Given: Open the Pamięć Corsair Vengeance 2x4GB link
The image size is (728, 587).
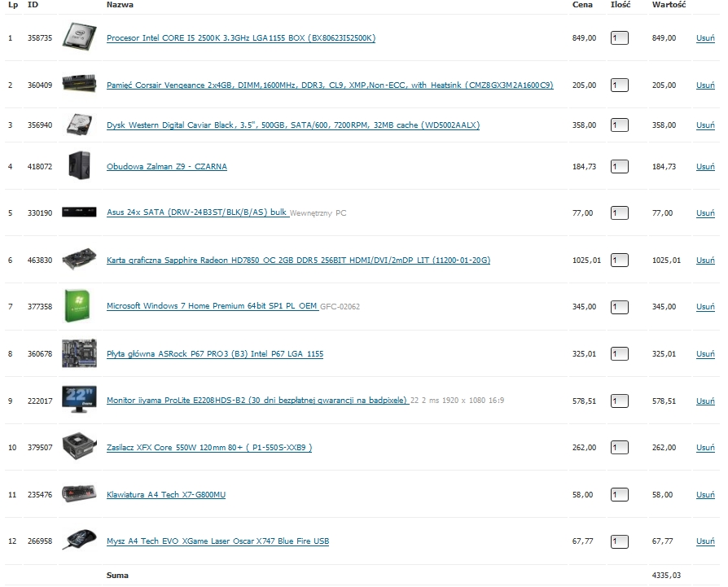Looking at the screenshot, I should pos(330,85).
